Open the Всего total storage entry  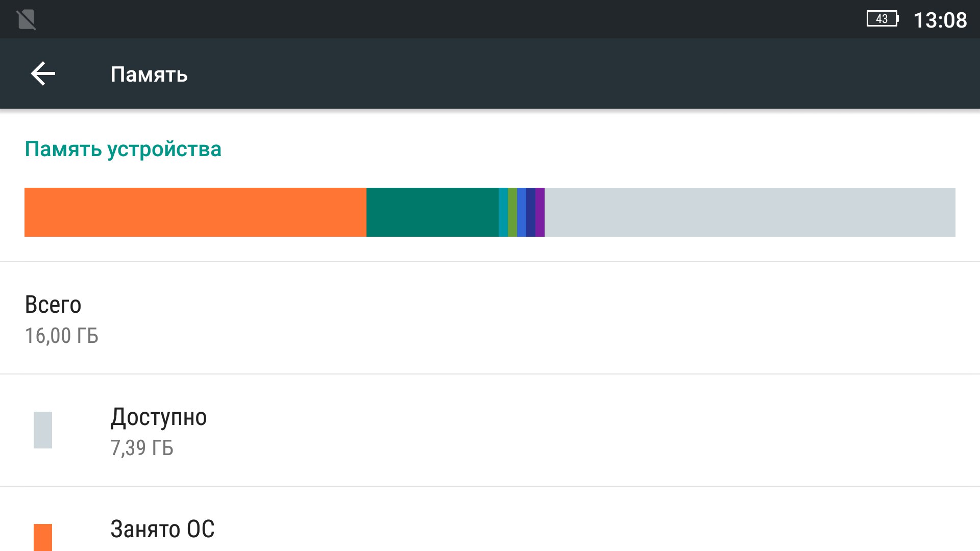click(53, 305)
